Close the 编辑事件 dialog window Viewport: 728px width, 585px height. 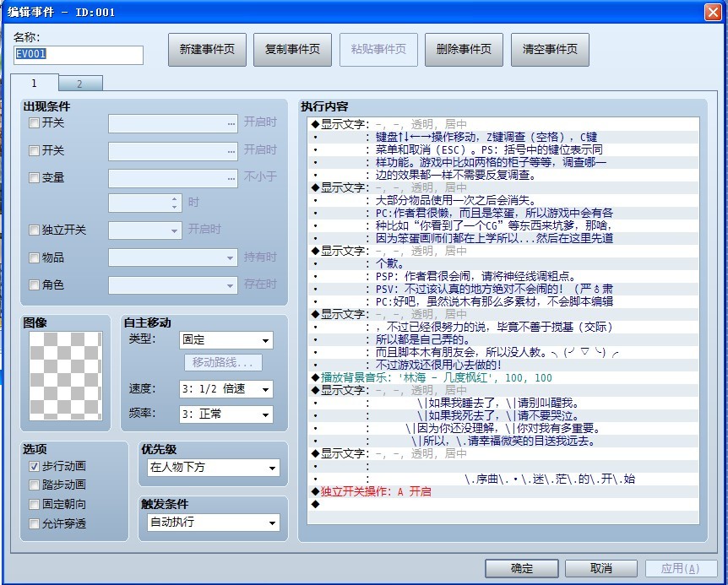click(x=713, y=12)
